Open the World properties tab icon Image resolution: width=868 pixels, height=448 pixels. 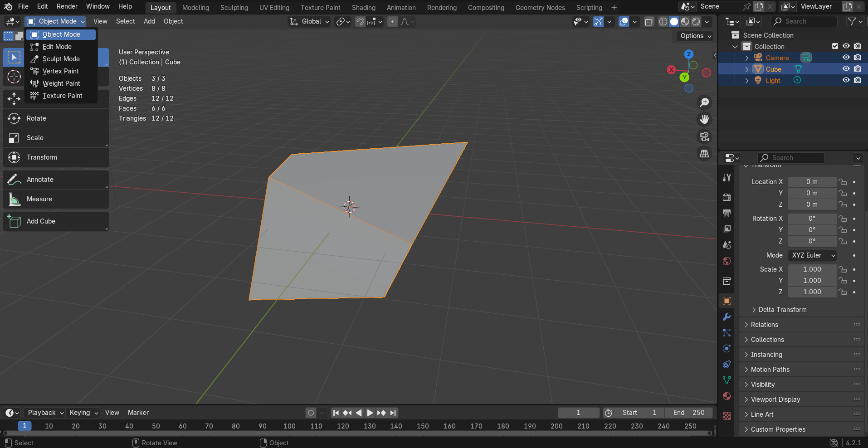(x=727, y=261)
